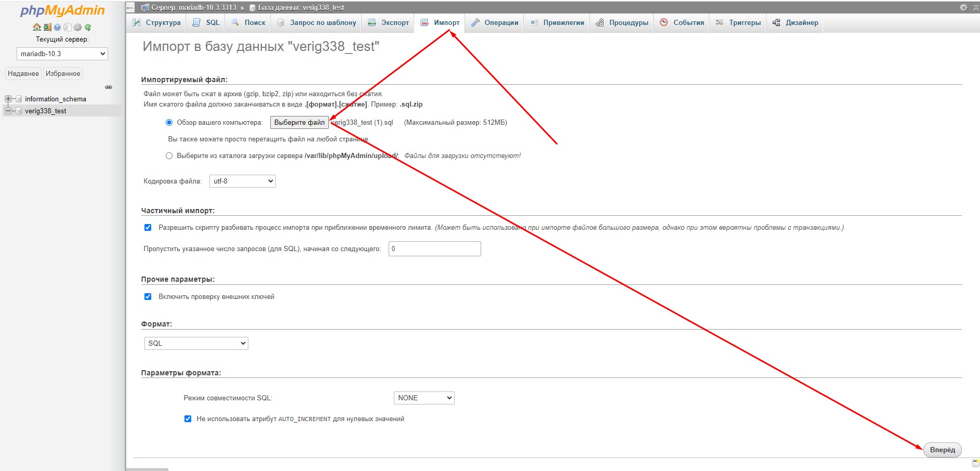This screenshot has height=471, width=980.
Task: Click the log out door icon
Action: [47, 27]
